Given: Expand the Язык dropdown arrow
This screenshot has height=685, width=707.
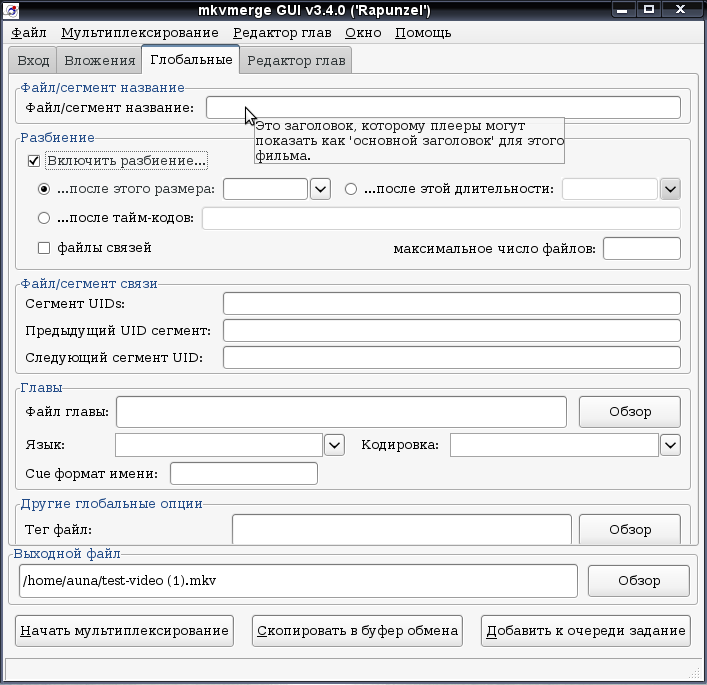Looking at the screenshot, I should tap(334, 445).
